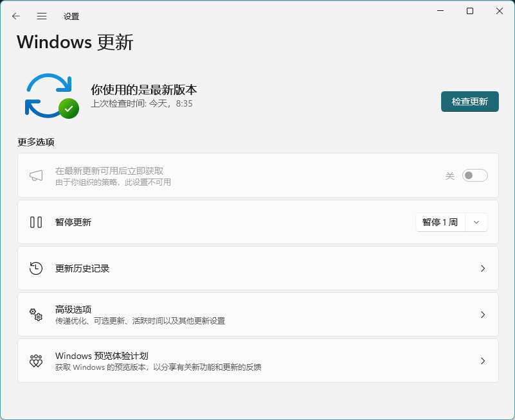Screen dimensions: 515x420
Task: Click the Windows 预览体验计划 hearts icon
Action: [x=36, y=361]
